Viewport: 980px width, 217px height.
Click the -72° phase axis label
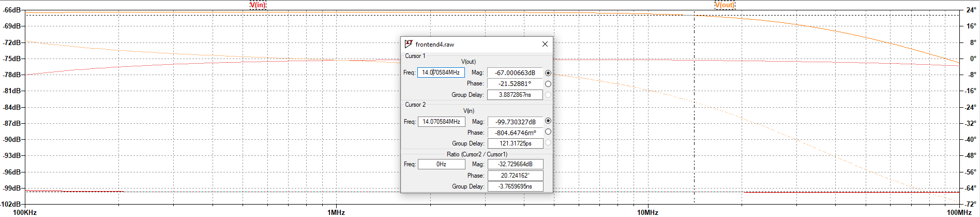point(970,204)
